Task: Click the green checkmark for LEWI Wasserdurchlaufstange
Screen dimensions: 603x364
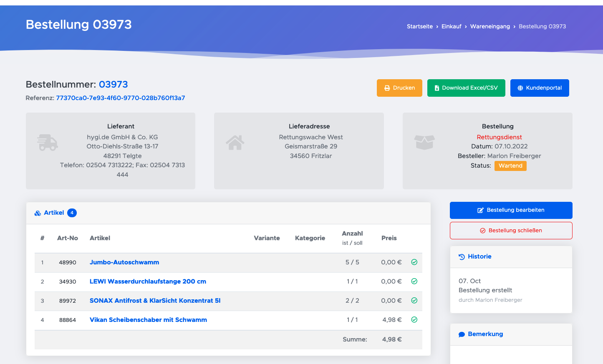Action: [414, 281]
